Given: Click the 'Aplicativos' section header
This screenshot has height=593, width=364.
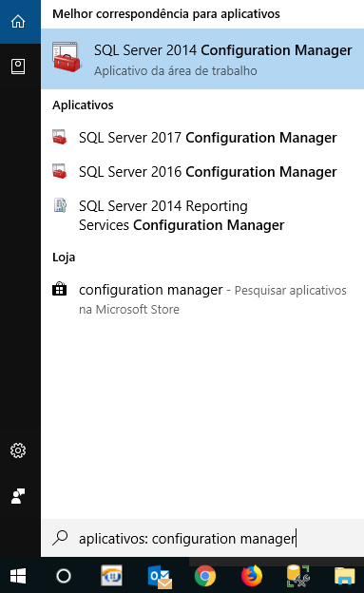Looking at the screenshot, I should 83,105.
